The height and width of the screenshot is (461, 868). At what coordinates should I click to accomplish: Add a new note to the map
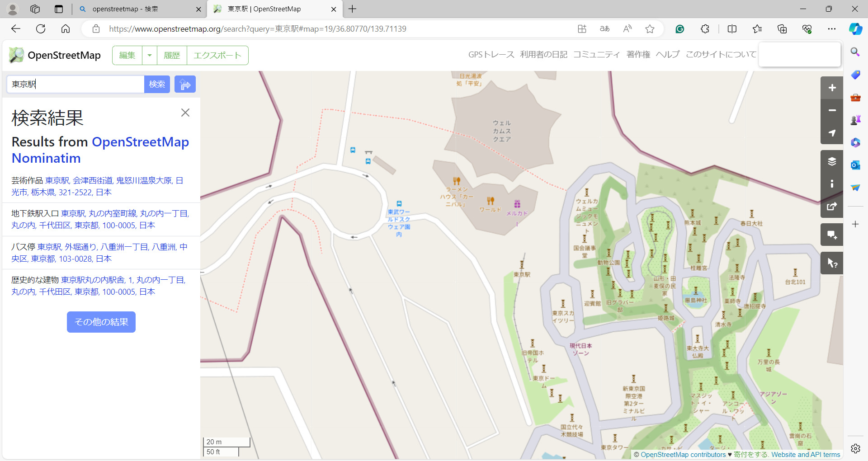point(831,235)
